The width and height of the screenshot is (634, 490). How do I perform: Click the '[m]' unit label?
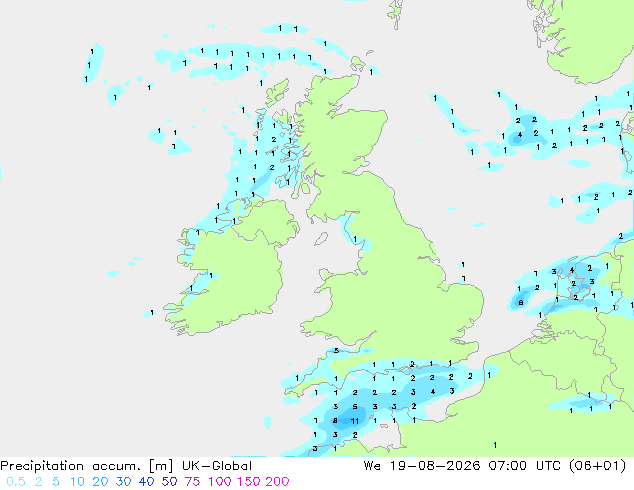coord(161,466)
